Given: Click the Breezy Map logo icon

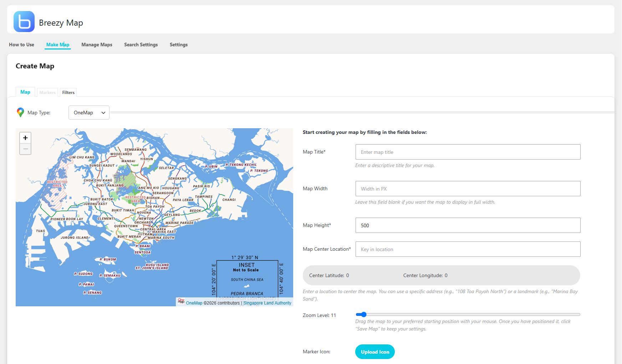Looking at the screenshot, I should (24, 22).
